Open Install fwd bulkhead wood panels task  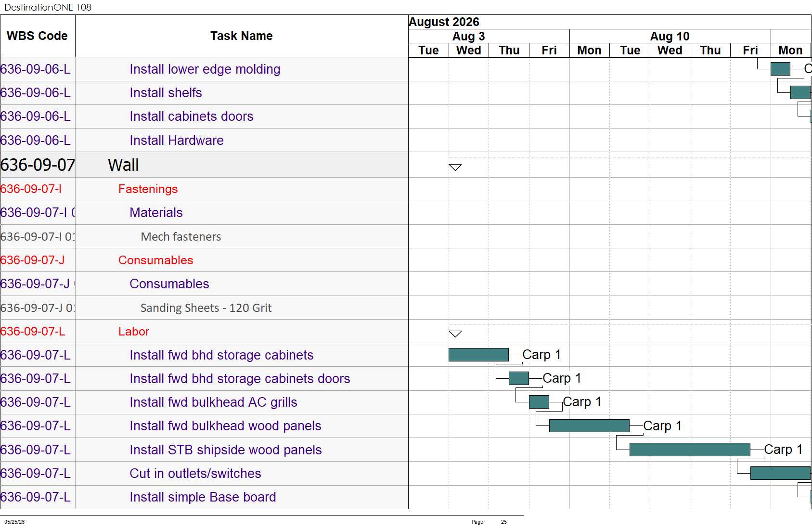click(x=226, y=426)
